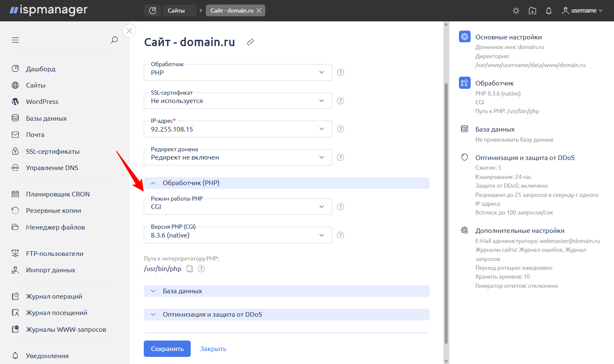
Task: Click the Сохранить button
Action: coord(167,349)
